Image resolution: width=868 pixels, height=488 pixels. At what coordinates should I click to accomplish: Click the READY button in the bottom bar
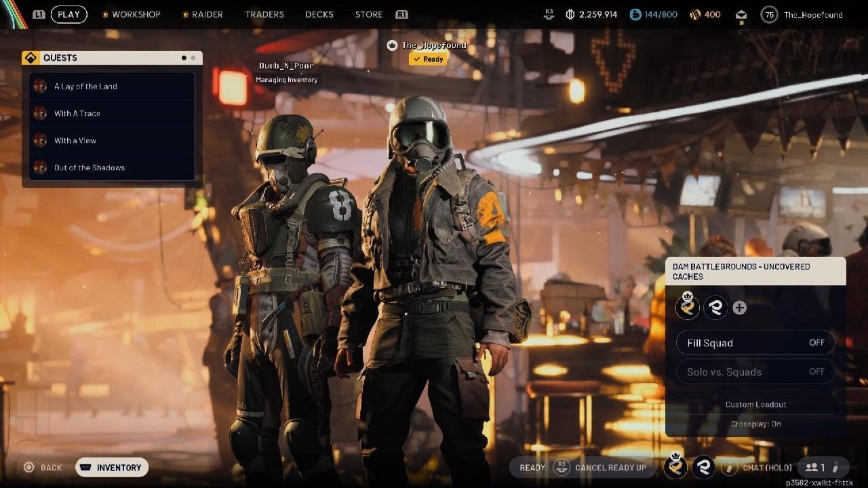click(x=532, y=468)
